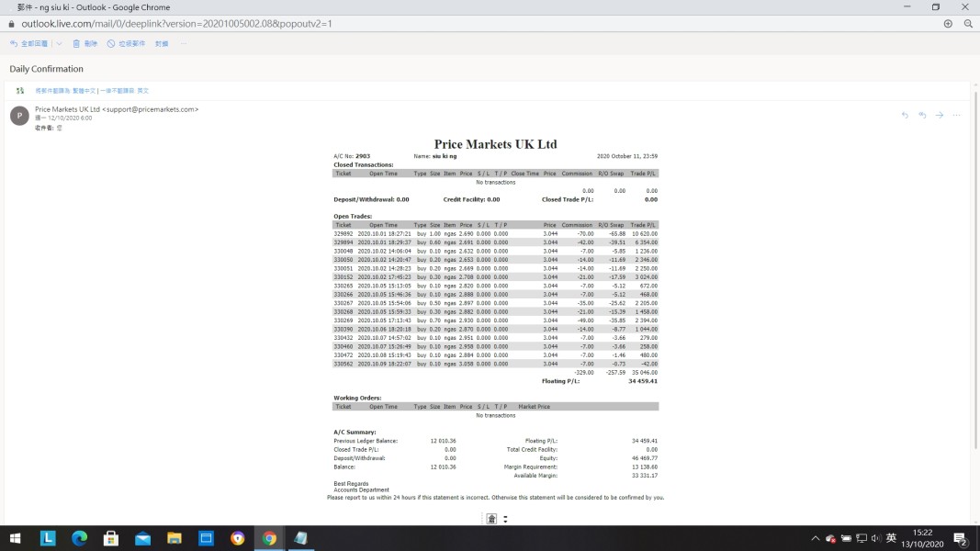This screenshot has height=551, width=980.
Task: Click the sender avatar circle P
Action: coord(19,116)
